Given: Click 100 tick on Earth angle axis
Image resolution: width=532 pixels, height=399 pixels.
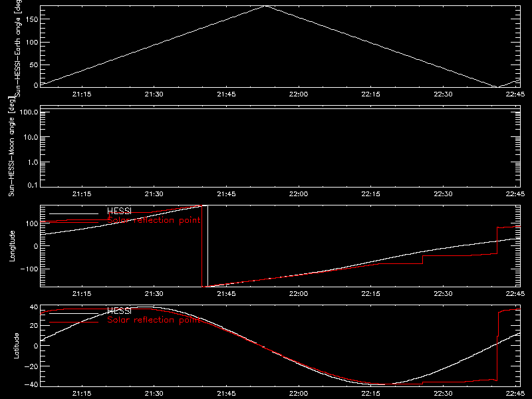Looking at the screenshot, I should (31, 42).
